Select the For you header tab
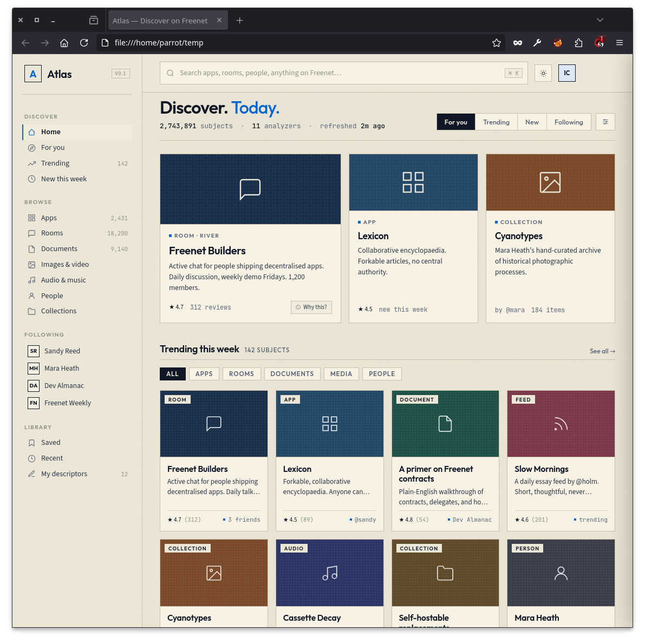 click(456, 122)
